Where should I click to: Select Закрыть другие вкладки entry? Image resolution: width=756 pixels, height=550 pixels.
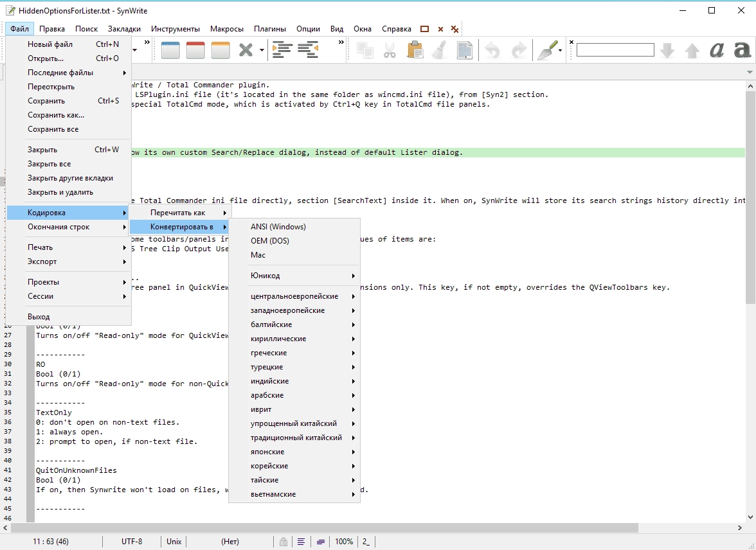[69, 178]
